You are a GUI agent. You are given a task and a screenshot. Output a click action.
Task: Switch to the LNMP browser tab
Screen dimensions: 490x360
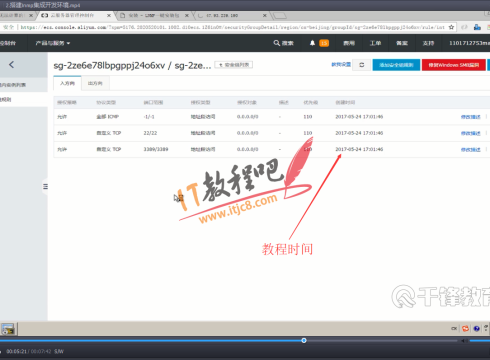tap(154, 15)
